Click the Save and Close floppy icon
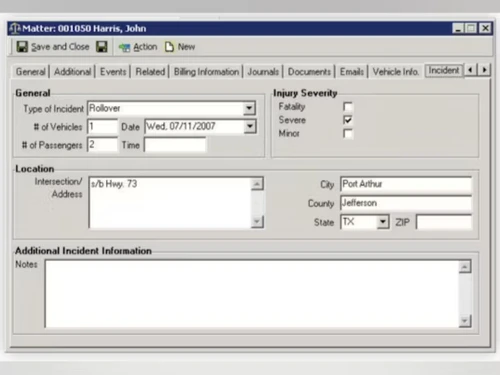The width and height of the screenshot is (500, 375). (22, 47)
